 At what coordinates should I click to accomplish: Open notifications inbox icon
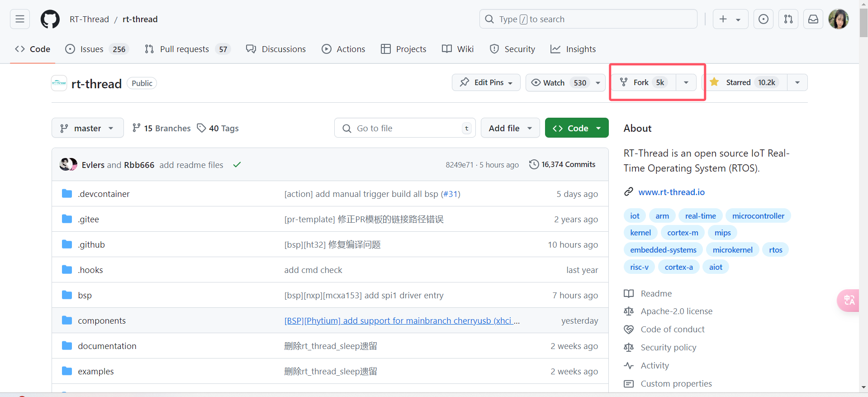(x=813, y=19)
